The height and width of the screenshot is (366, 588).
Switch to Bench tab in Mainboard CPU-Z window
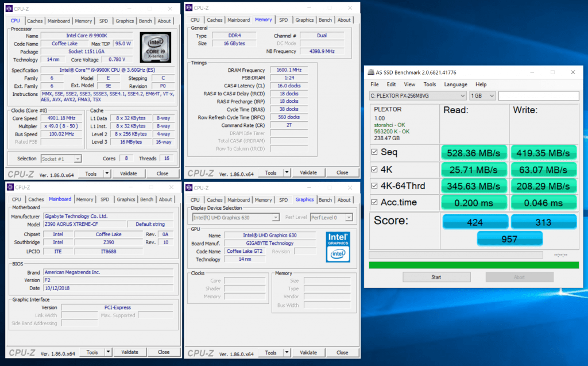(x=146, y=199)
